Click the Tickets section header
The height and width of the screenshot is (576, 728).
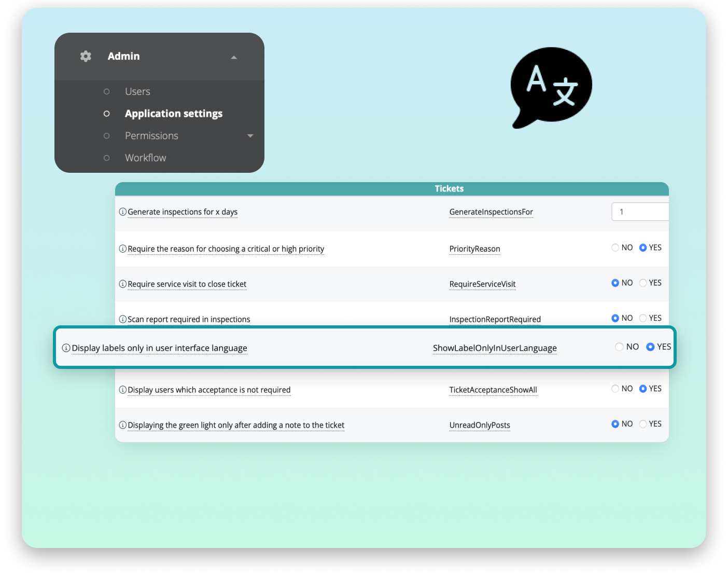(392, 189)
